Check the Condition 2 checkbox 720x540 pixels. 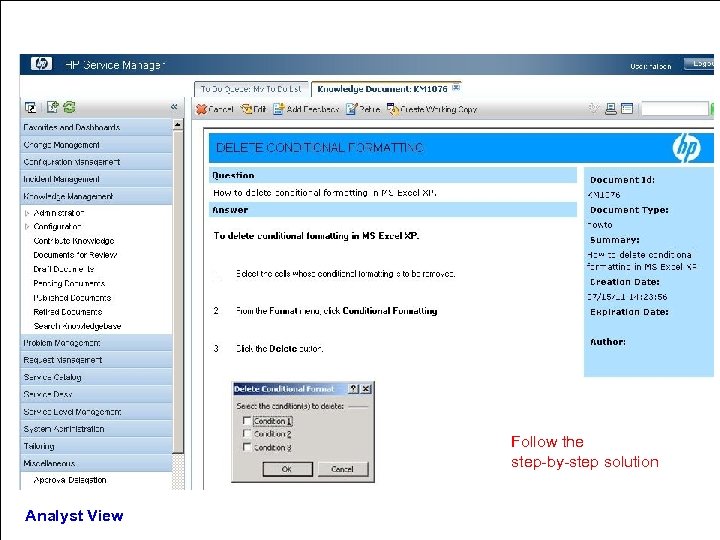(247, 433)
